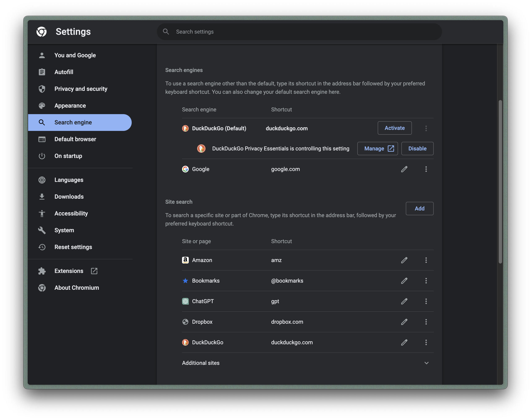
Task: Expand the Additional sites section
Action: click(x=426, y=363)
